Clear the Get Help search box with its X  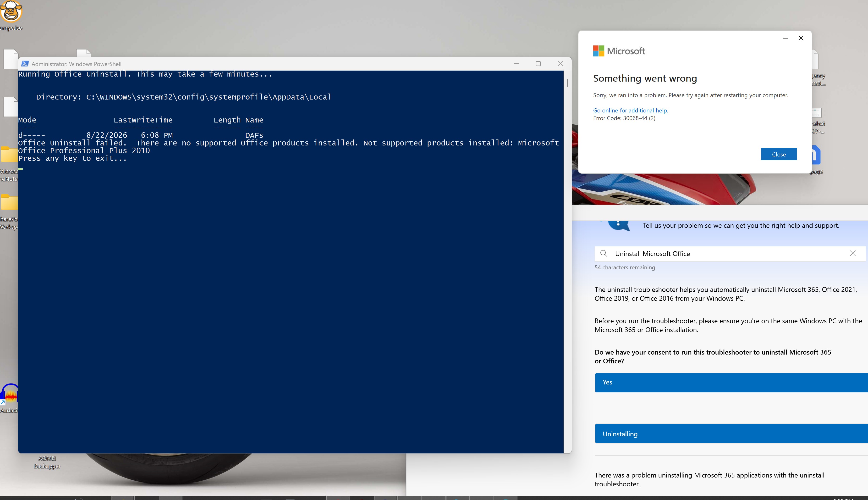(x=853, y=253)
